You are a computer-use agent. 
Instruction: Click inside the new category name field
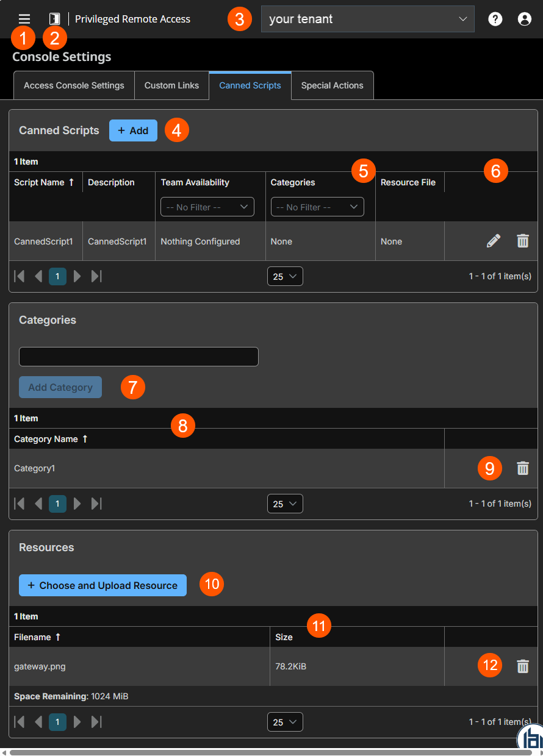coord(138,357)
